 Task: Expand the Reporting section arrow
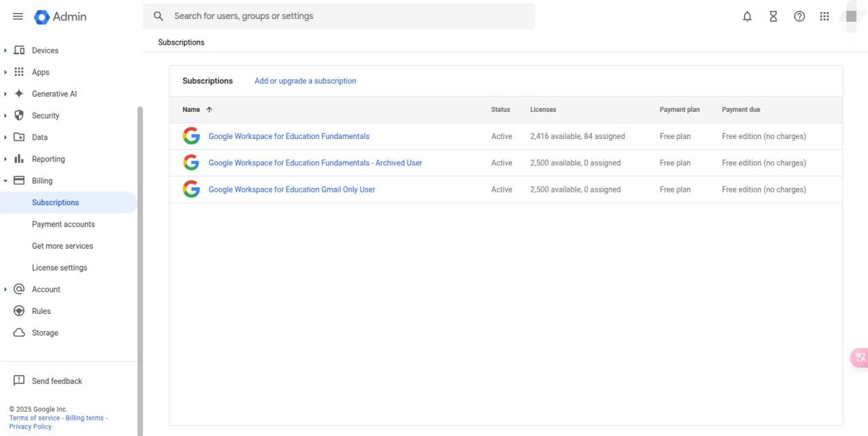click(x=5, y=159)
